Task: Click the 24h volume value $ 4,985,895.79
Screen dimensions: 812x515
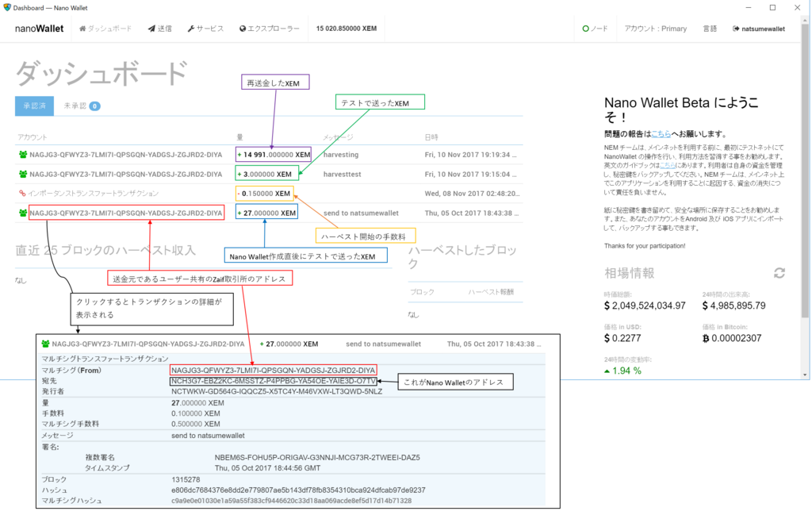Action: coord(733,306)
